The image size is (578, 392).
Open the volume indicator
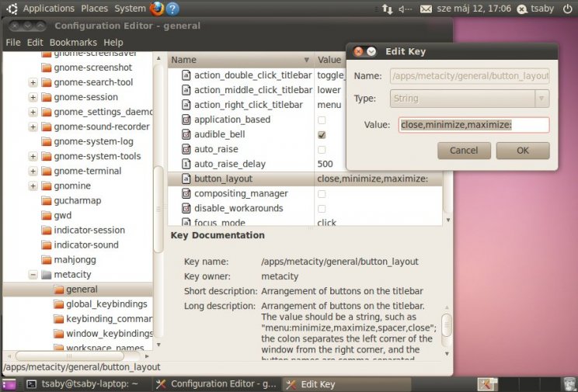[405, 9]
